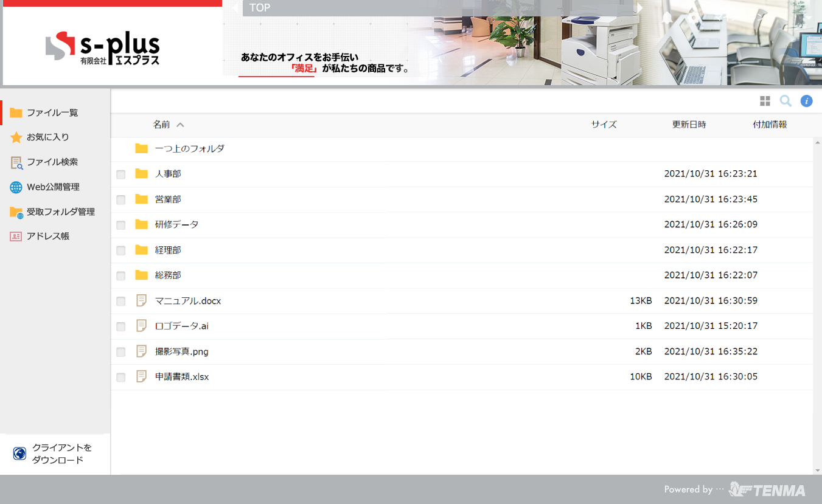Image resolution: width=822 pixels, height=504 pixels.
Task: Select checkbox next to 撮影写真.png
Action: point(121,352)
